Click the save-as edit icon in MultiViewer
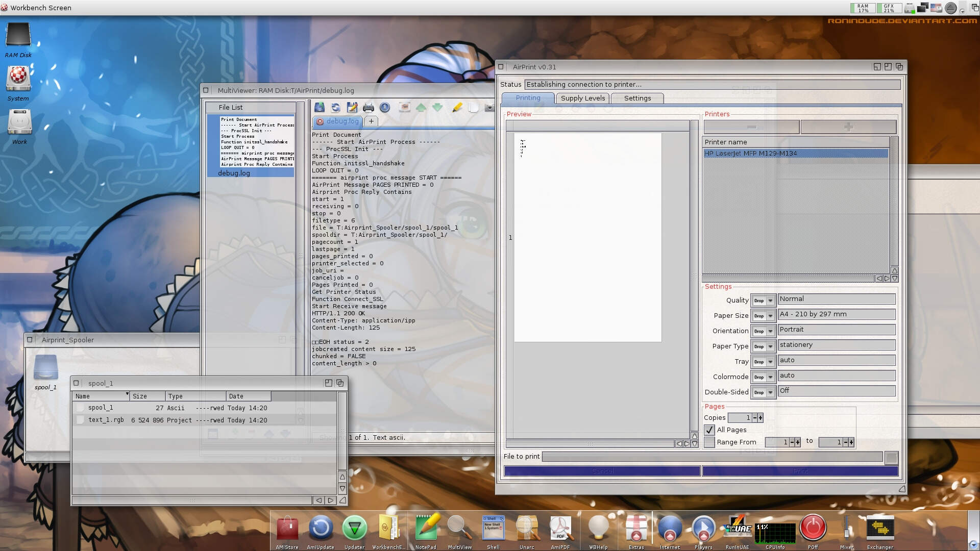Viewport: 980px width, 551px height. click(352, 107)
